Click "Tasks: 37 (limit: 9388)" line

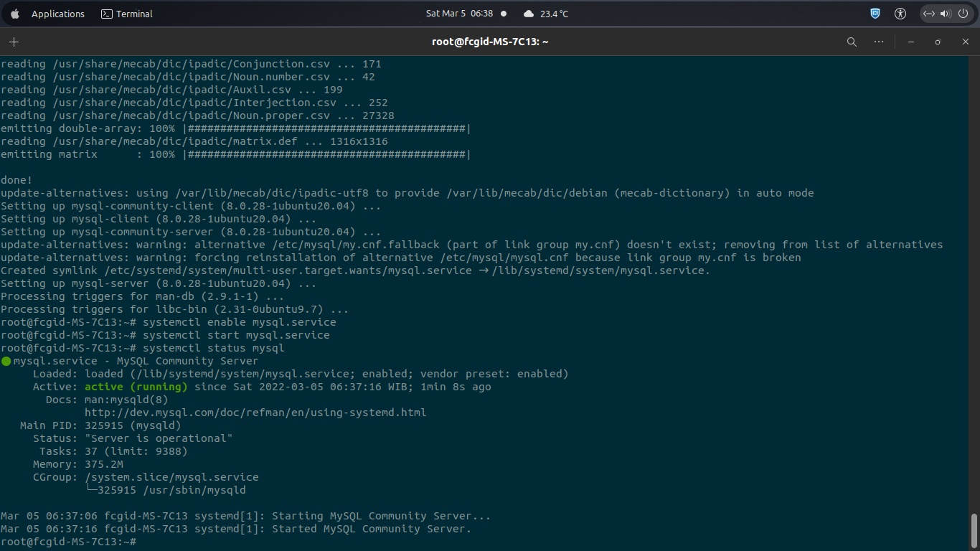click(x=113, y=451)
